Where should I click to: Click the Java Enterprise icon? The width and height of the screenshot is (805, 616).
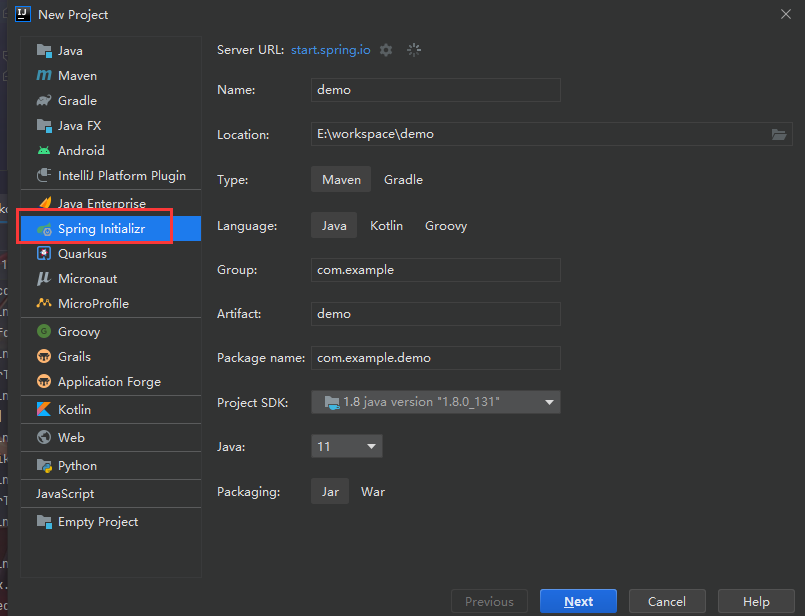(45, 203)
